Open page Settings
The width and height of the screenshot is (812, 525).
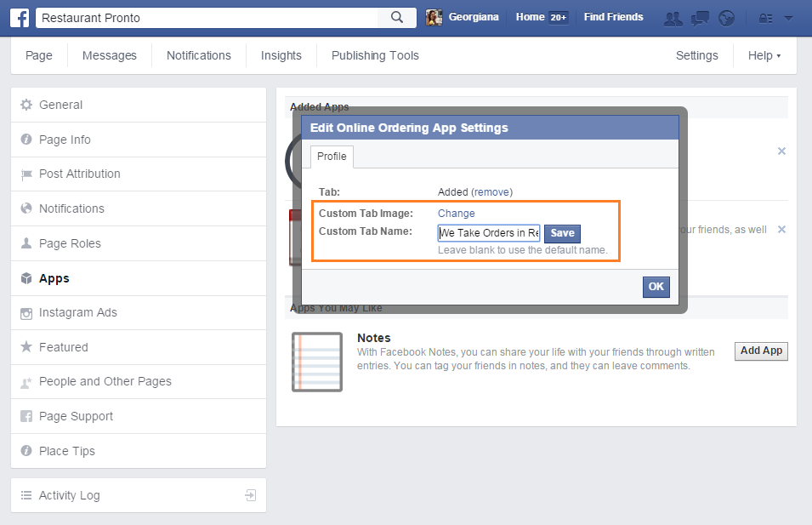pyautogui.click(x=697, y=55)
